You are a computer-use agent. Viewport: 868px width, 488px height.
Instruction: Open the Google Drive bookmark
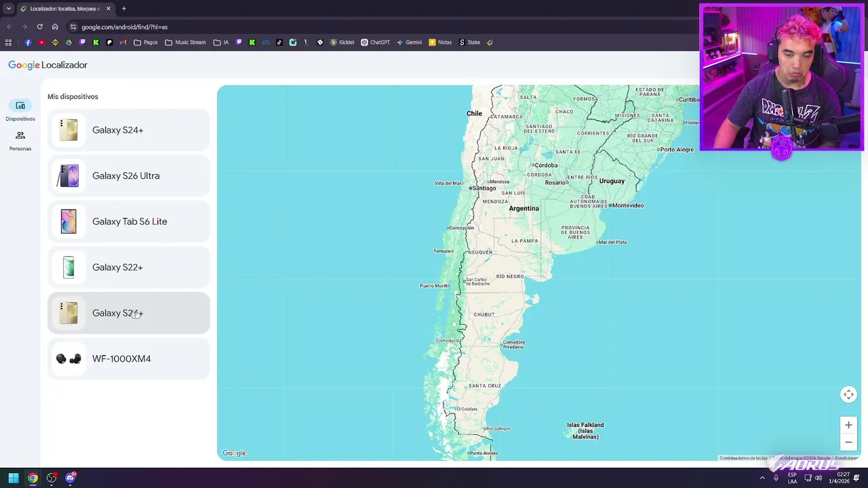(x=68, y=42)
